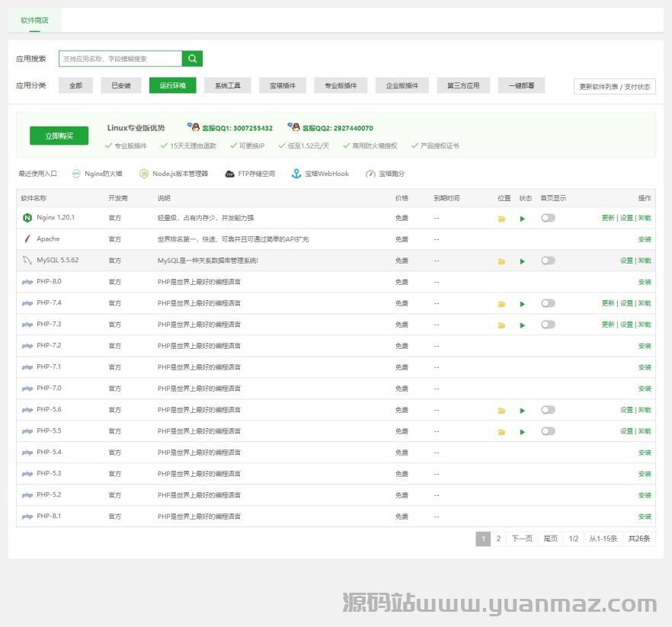Open 企业版插件 category

[x=402, y=85]
